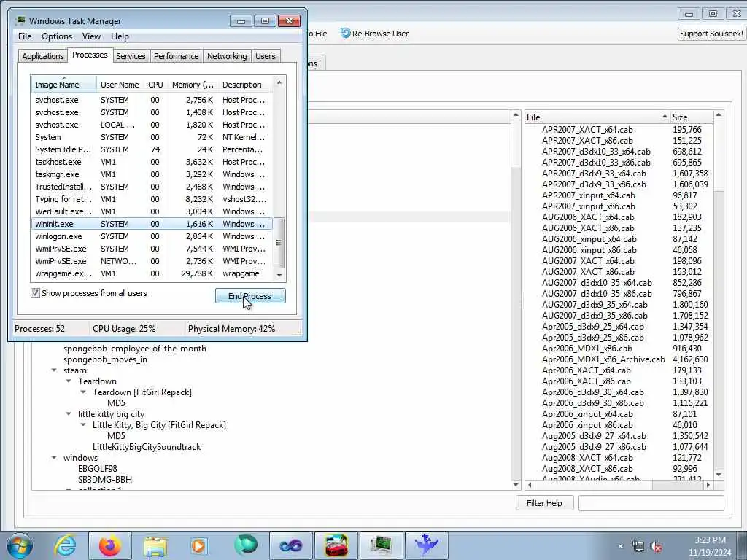Select the System Idle Process row
Image resolution: width=747 pixels, height=560 pixels.
click(152, 149)
